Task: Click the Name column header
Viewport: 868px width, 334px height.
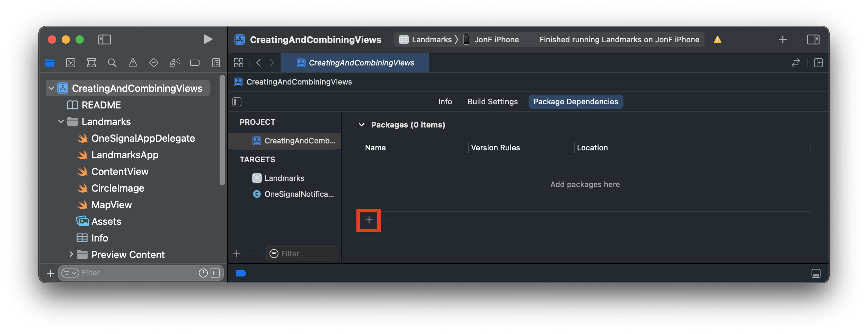Action: point(375,148)
